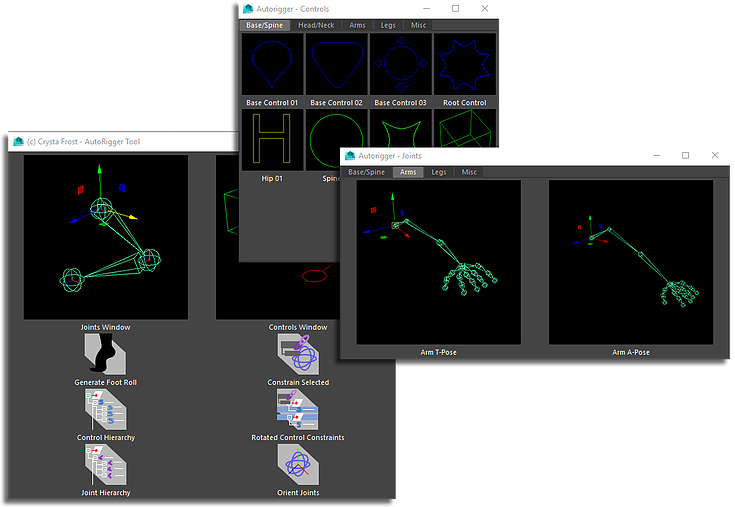Image resolution: width=735 pixels, height=507 pixels.
Task: Click the Joint Hierarchy label
Action: point(106,493)
